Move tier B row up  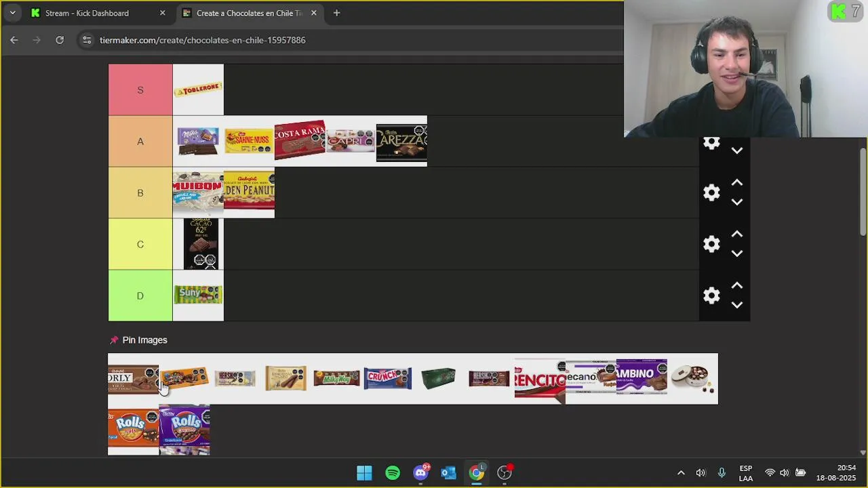[737, 183]
